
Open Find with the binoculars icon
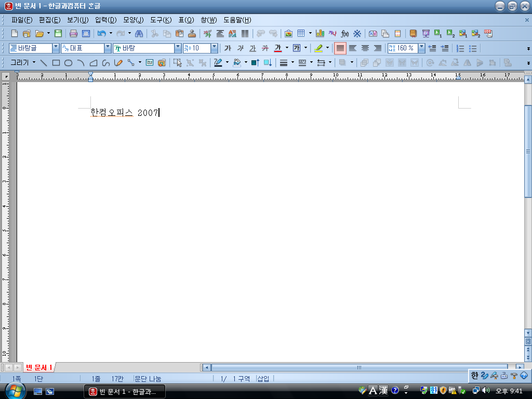pos(139,33)
